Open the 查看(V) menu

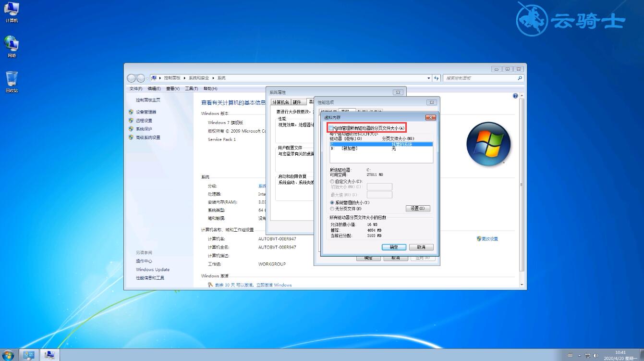point(173,88)
